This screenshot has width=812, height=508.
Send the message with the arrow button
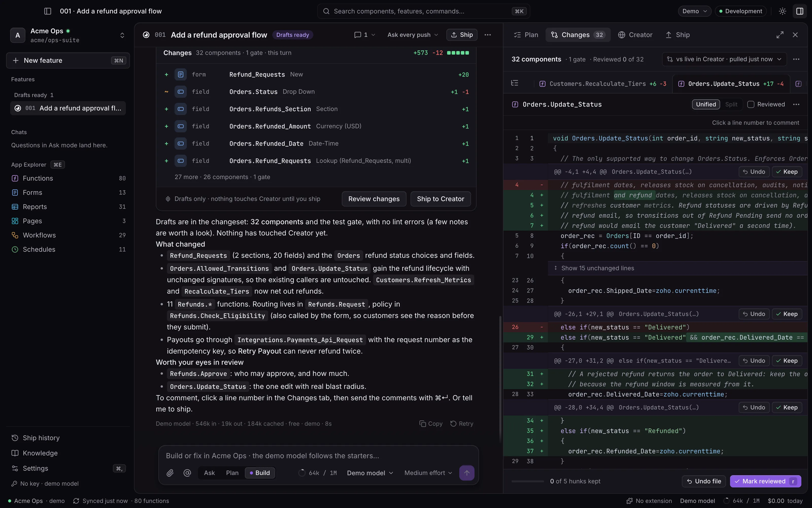467,473
